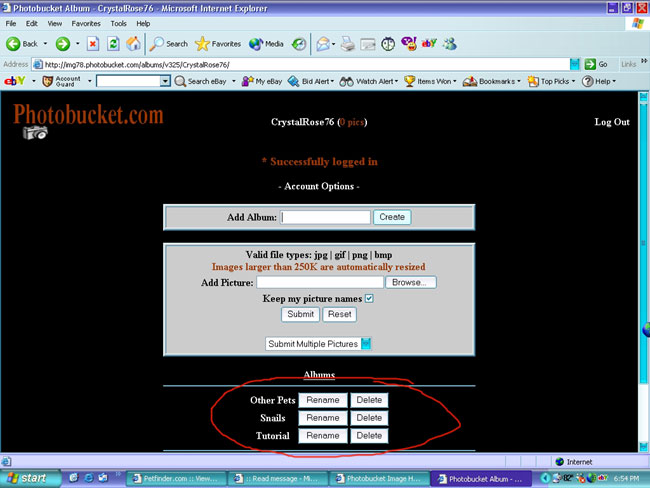Viewport: 650px width, 488px height.
Task: Expand the Bid Alert dropdown
Action: coord(332,81)
